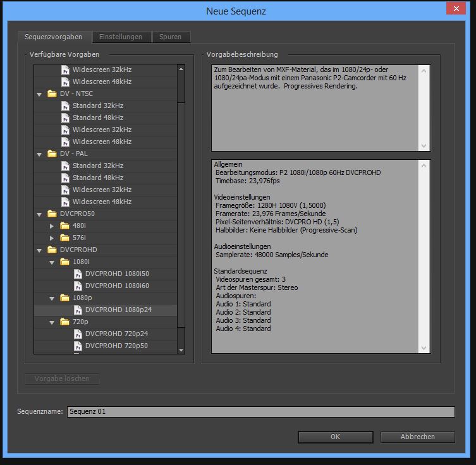Select DV - NTSC Widescreen 48kHz preset icon
Image resolution: width=476 pixels, height=465 pixels.
click(x=65, y=142)
